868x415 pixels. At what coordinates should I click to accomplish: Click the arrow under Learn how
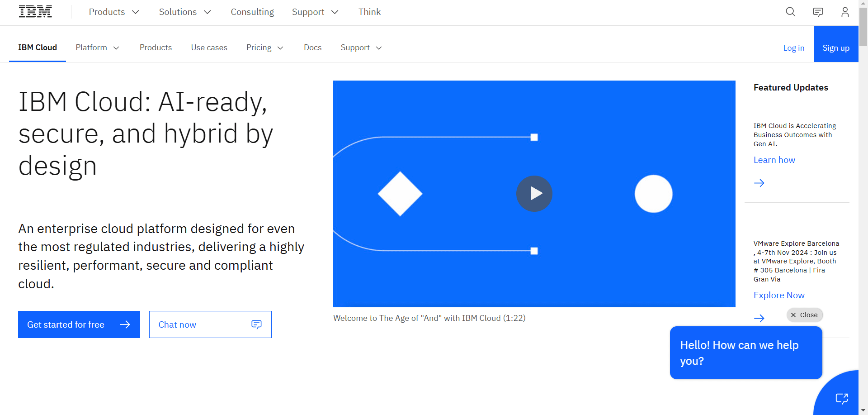tap(759, 183)
